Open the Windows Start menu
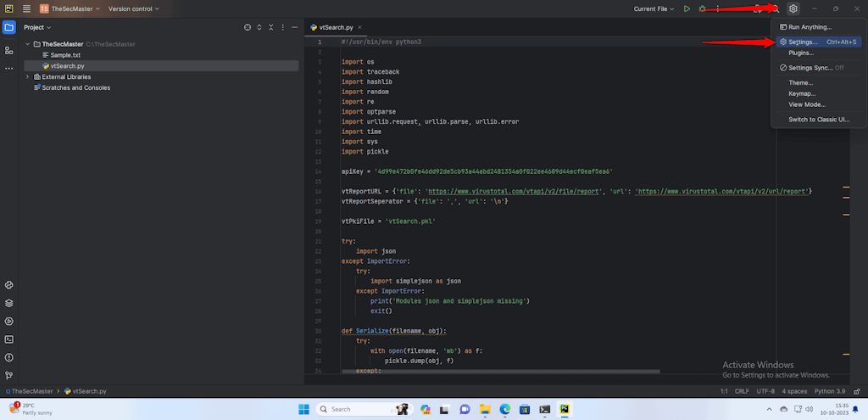Viewport: 868px width, 420px height. 304,409
